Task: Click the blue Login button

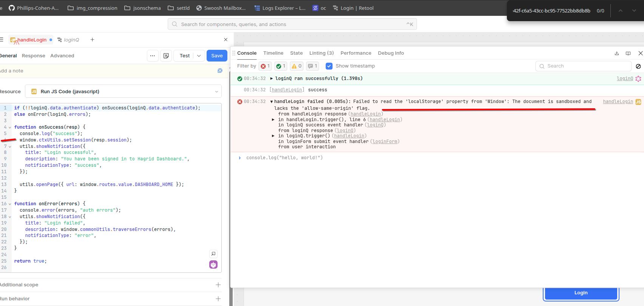Action: (x=581, y=293)
